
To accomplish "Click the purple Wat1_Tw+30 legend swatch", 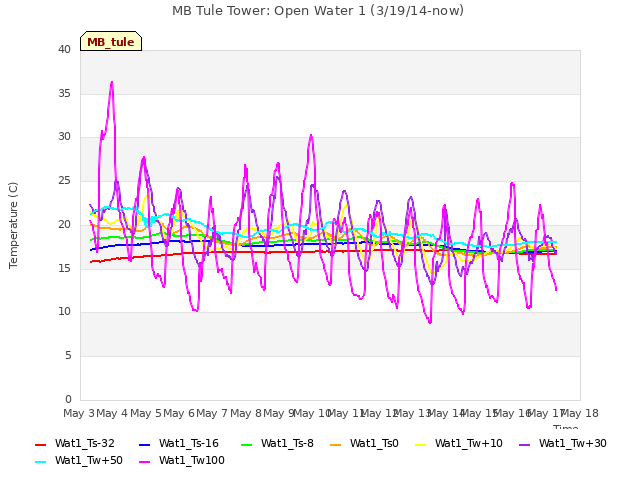I will click(x=524, y=444).
